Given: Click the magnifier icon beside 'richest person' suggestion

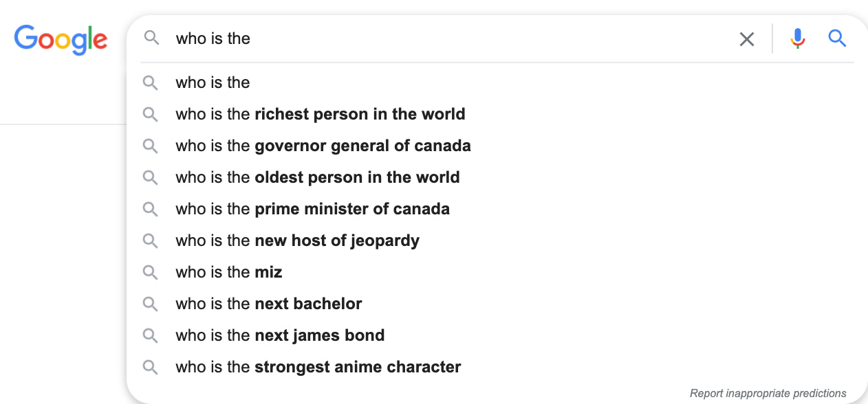Looking at the screenshot, I should coord(151,114).
